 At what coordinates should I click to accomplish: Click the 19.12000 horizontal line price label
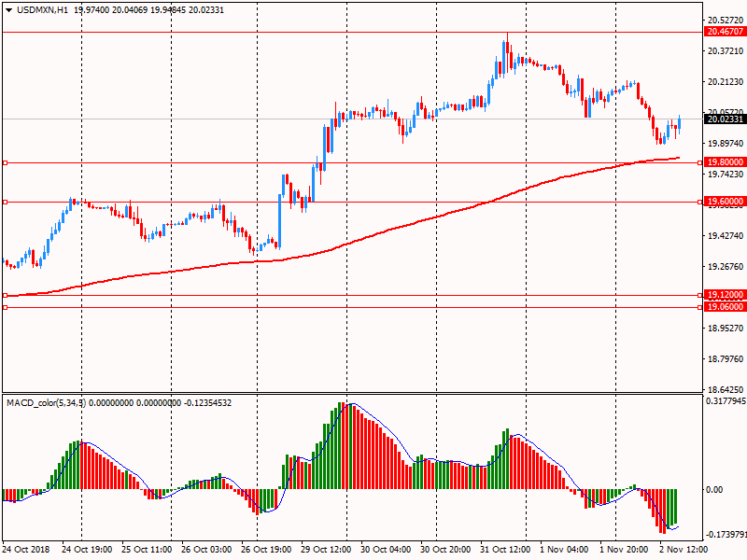(726, 295)
